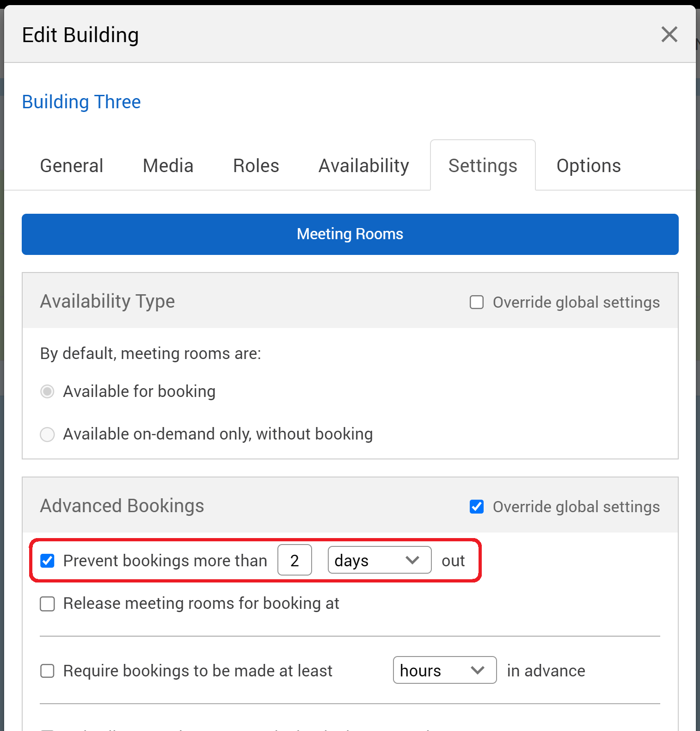Click the Settings tab
This screenshot has height=731, width=700.
(x=483, y=166)
